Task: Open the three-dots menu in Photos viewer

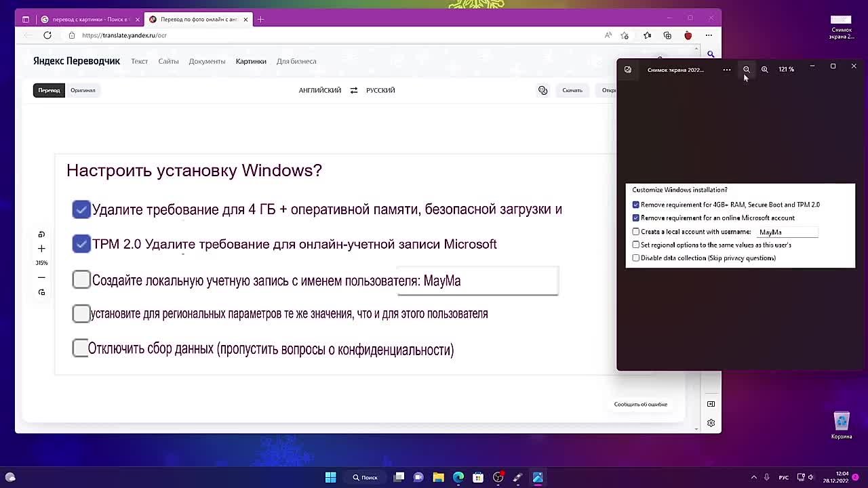Action: click(x=727, y=69)
